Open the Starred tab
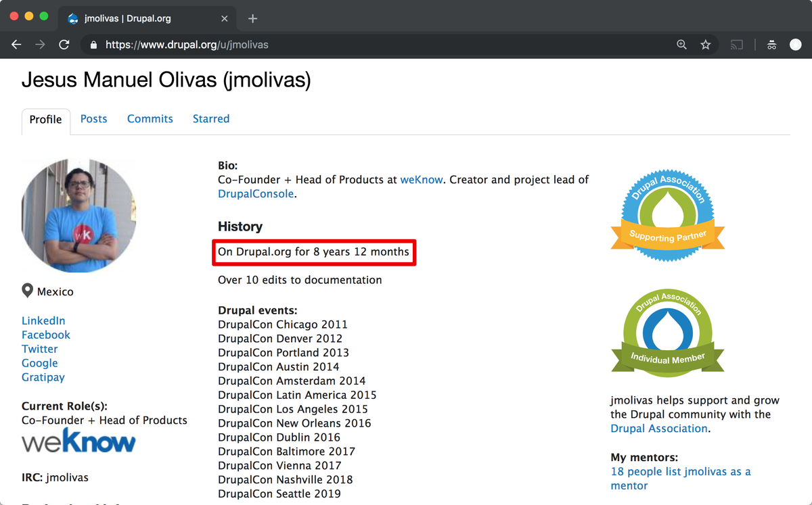 [211, 119]
